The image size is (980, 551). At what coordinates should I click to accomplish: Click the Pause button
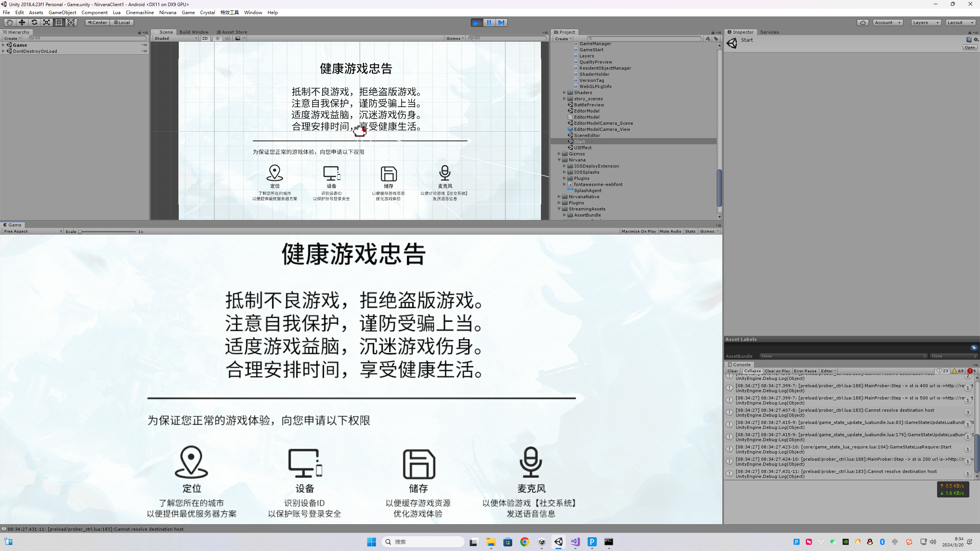489,23
